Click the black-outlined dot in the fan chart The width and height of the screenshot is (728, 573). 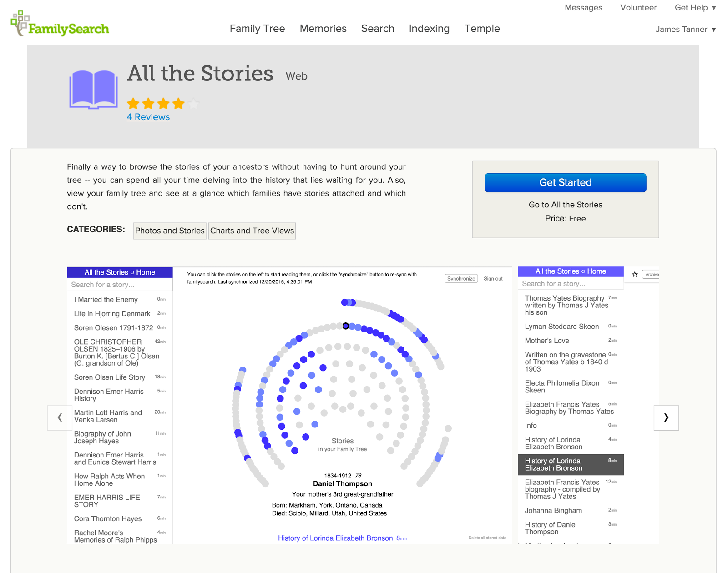pyautogui.click(x=346, y=326)
